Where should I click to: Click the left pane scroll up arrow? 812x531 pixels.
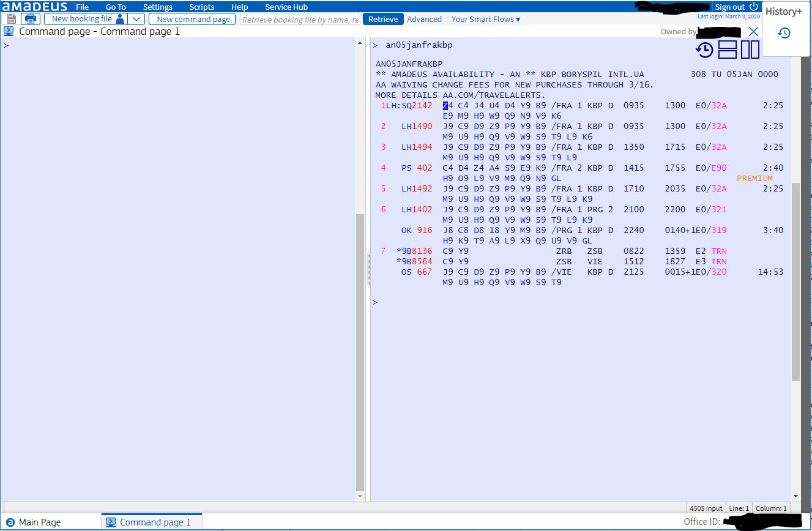[360, 43]
